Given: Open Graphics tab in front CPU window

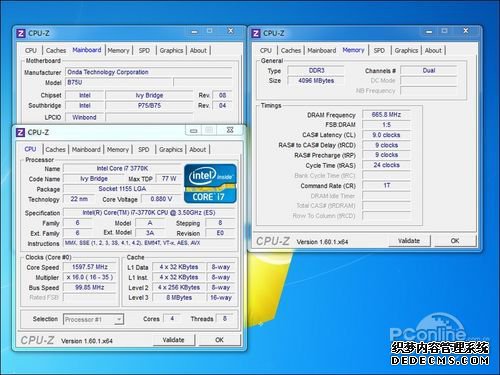Looking at the screenshot, I should pos(171,150).
